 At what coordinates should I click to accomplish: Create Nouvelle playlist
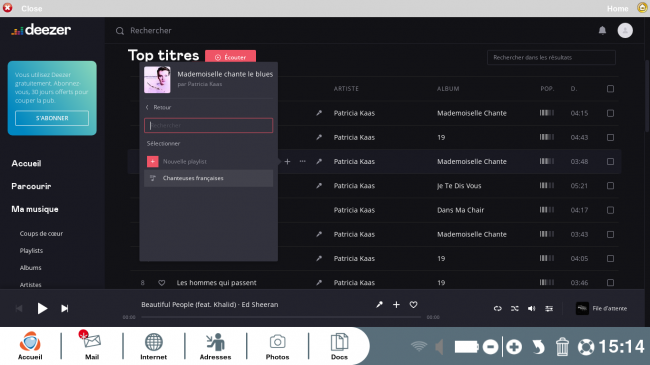[184, 161]
